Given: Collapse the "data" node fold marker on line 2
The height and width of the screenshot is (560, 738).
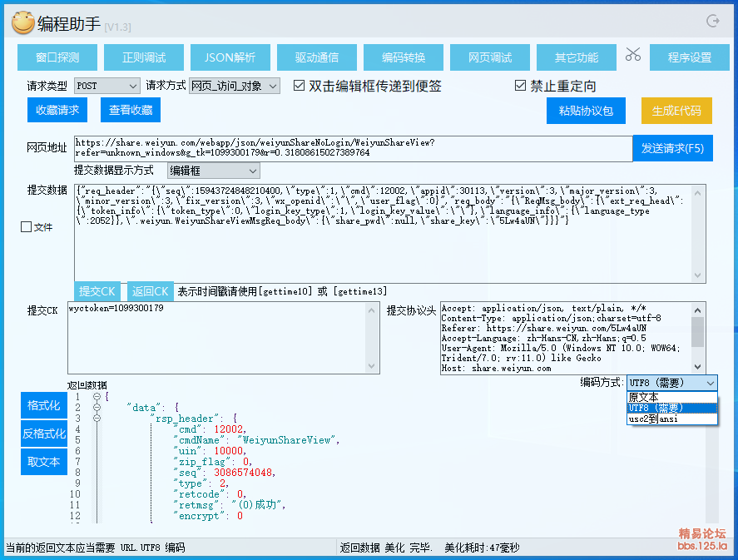Looking at the screenshot, I should (x=97, y=408).
